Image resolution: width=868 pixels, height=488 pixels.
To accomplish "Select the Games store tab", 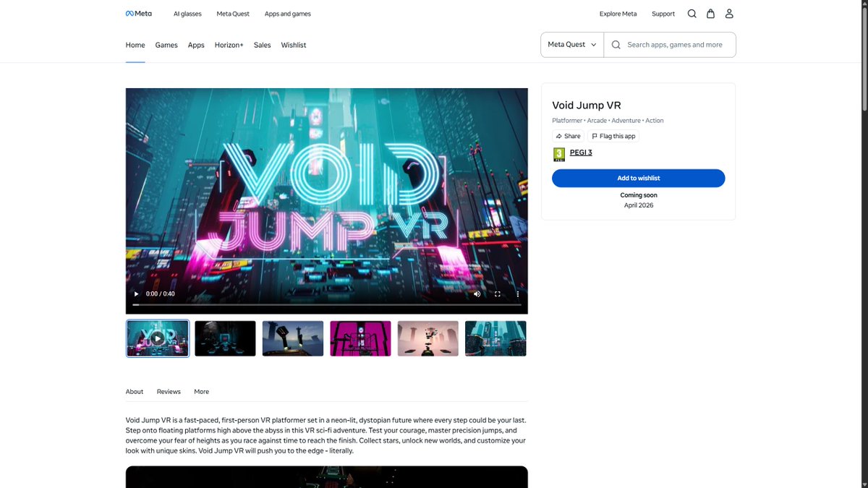I will (x=166, y=45).
